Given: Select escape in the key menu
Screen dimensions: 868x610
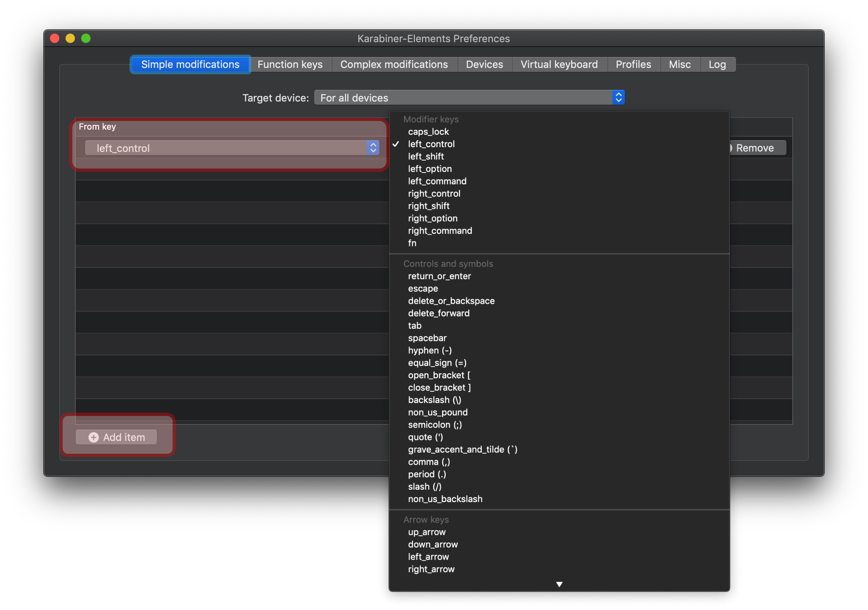Looking at the screenshot, I should (x=559, y=289).
